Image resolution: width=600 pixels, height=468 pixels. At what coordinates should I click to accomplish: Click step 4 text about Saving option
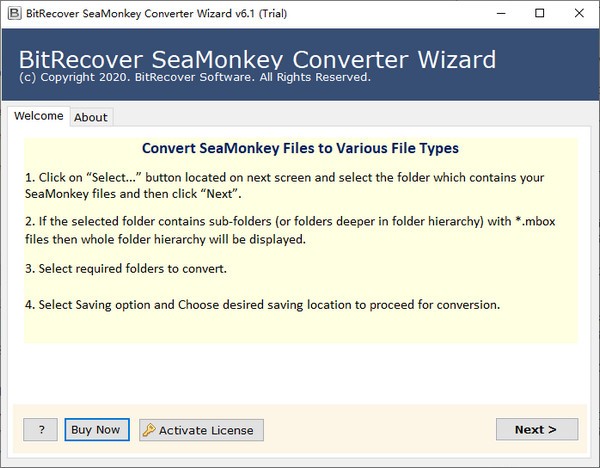click(x=262, y=305)
